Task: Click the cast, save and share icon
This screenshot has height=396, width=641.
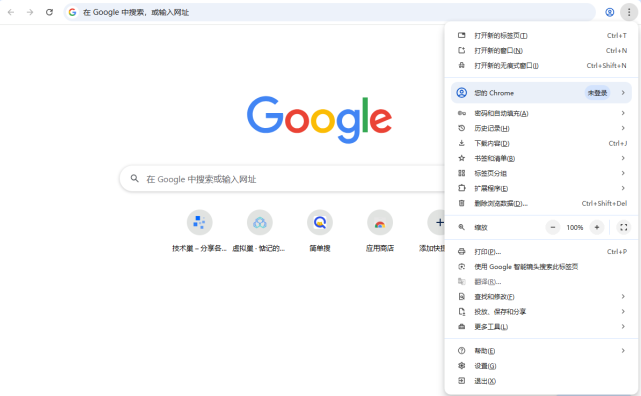Action: (x=462, y=311)
